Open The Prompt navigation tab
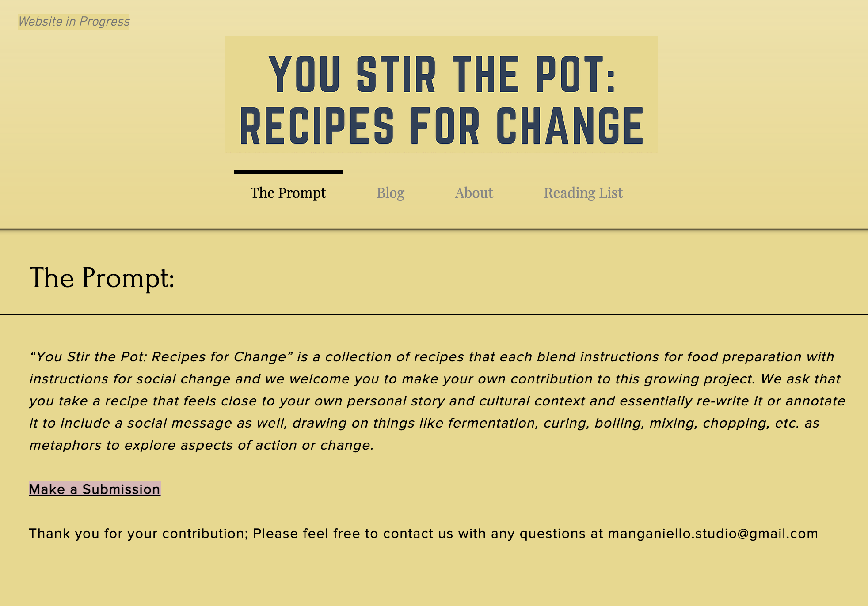 click(288, 193)
